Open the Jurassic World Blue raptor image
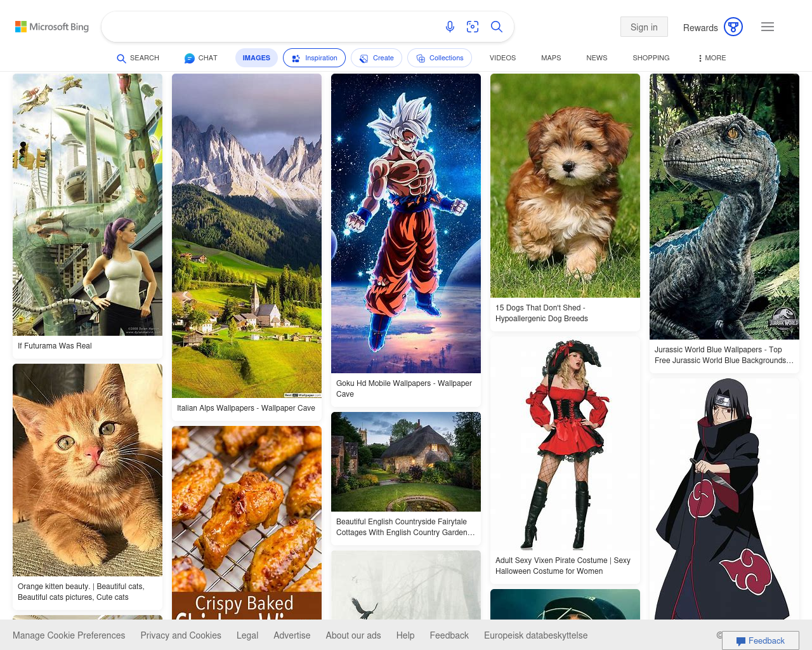 coord(724,206)
